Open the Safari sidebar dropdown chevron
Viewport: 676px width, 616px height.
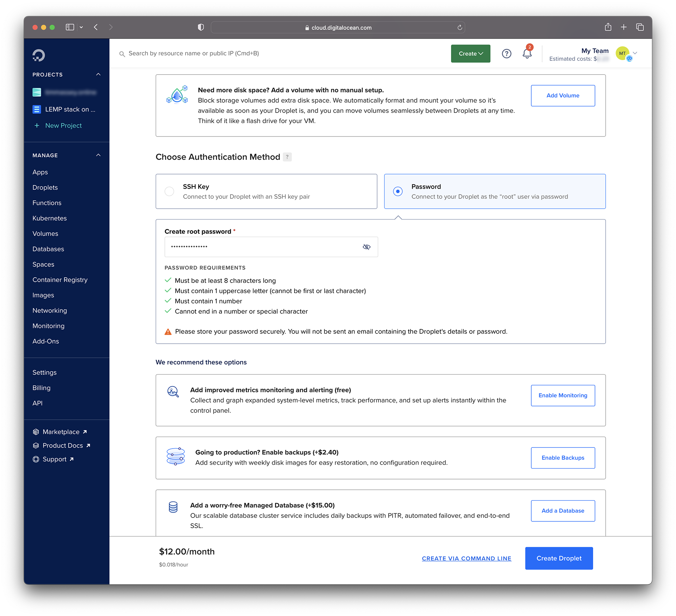81,27
